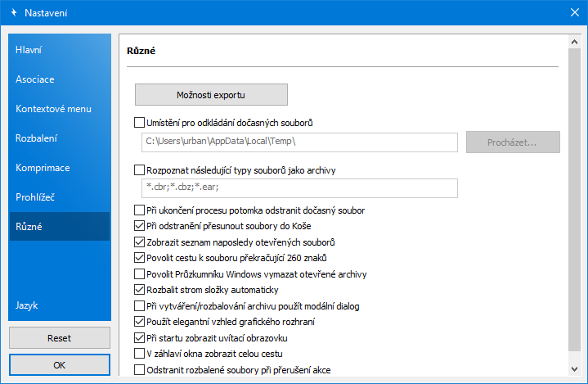The image size is (588, 384).
Task: Click the app icon in the title bar
Action: (12, 13)
